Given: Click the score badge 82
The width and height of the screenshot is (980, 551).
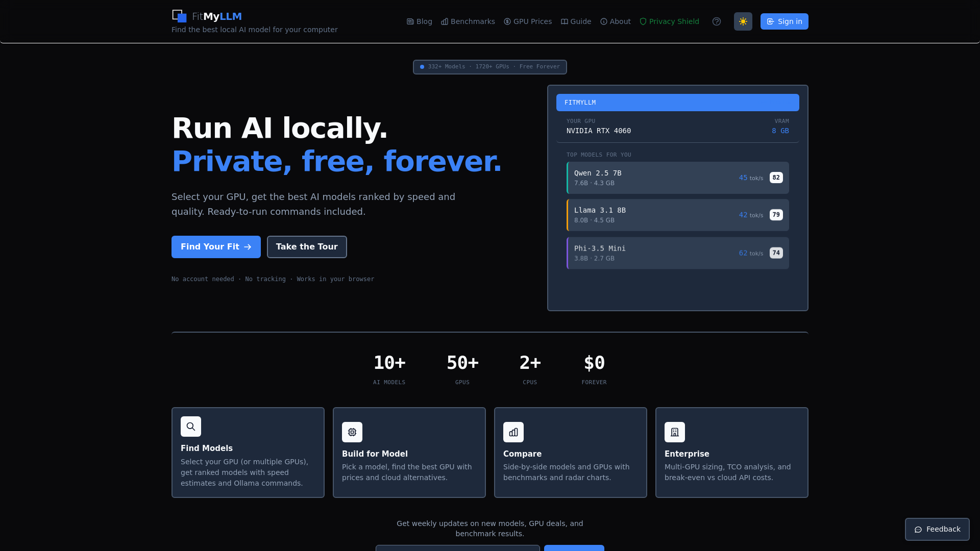Looking at the screenshot, I should (776, 178).
